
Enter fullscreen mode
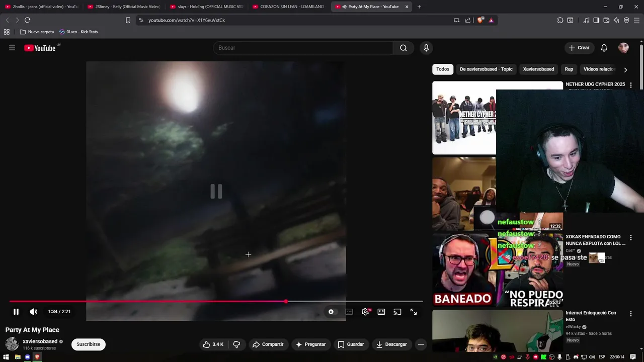point(414,312)
